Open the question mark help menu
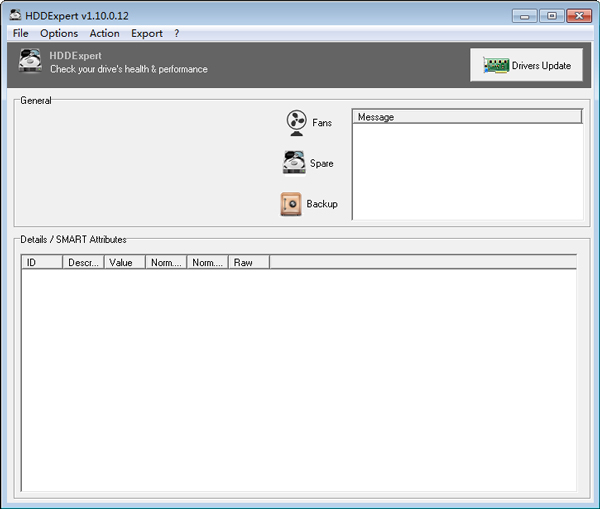 (176, 33)
